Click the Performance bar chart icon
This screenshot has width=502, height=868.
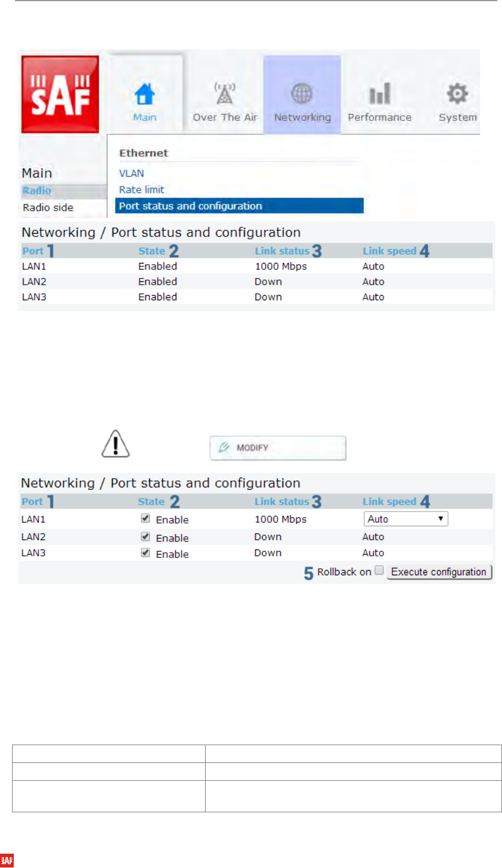coord(380,94)
